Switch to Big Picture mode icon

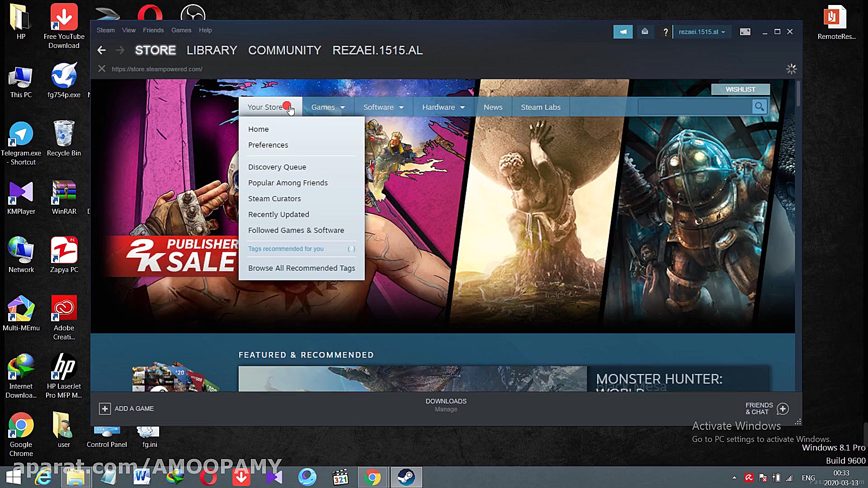[745, 32]
